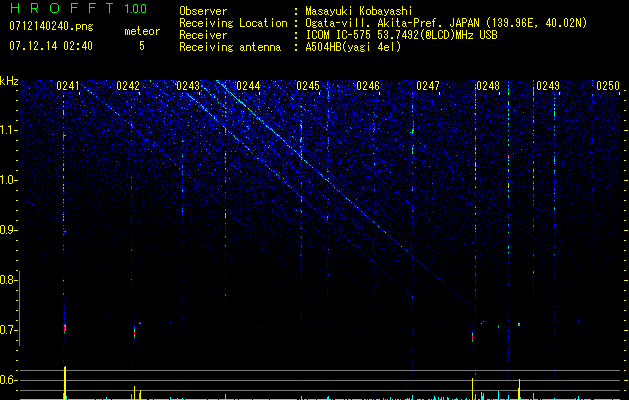Click the tallest yellow intensity spike under 0241
The image size is (629, 400).
click(x=65, y=383)
